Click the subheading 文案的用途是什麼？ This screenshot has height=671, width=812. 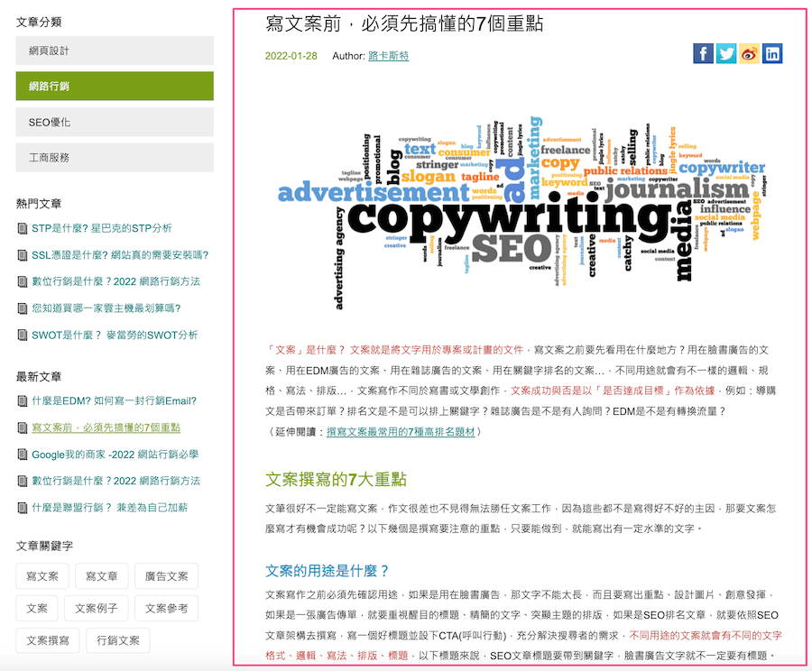pos(328,571)
